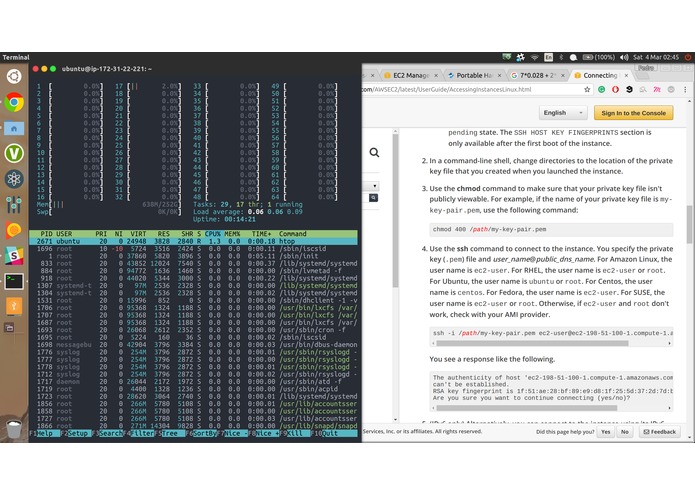Sort htop by the PID column header
The image size is (695, 494).
tap(46, 234)
